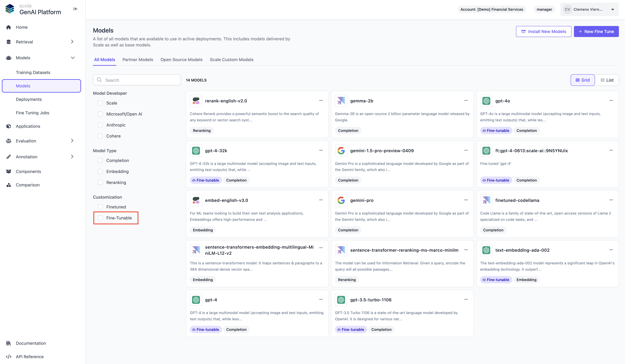Check the Anthropic developer filter
Viewport: 625px width, 364px height.
[x=100, y=125]
